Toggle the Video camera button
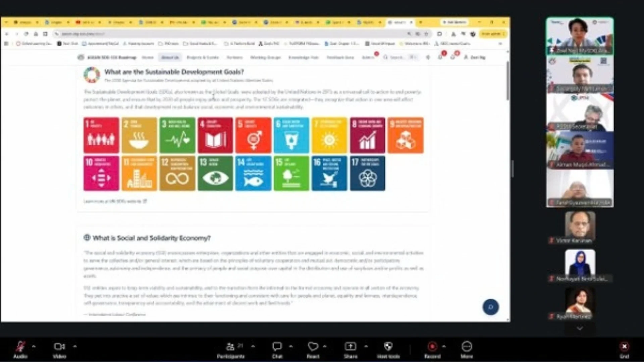 point(59,349)
